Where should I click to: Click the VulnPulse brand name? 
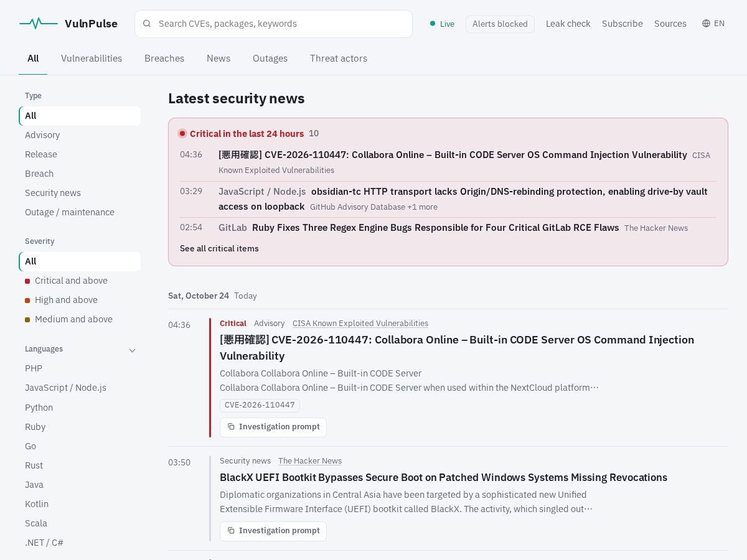pos(91,24)
